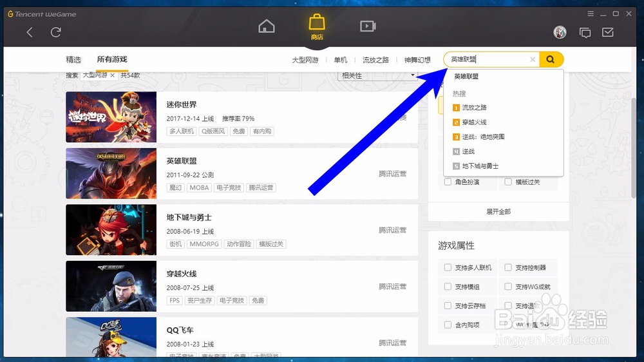Click the MOBA tag on 英雄联盟

click(199, 188)
